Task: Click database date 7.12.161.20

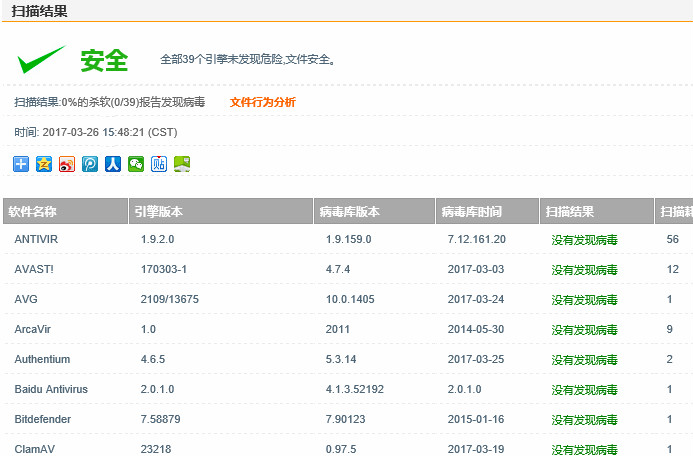Action: coord(476,239)
